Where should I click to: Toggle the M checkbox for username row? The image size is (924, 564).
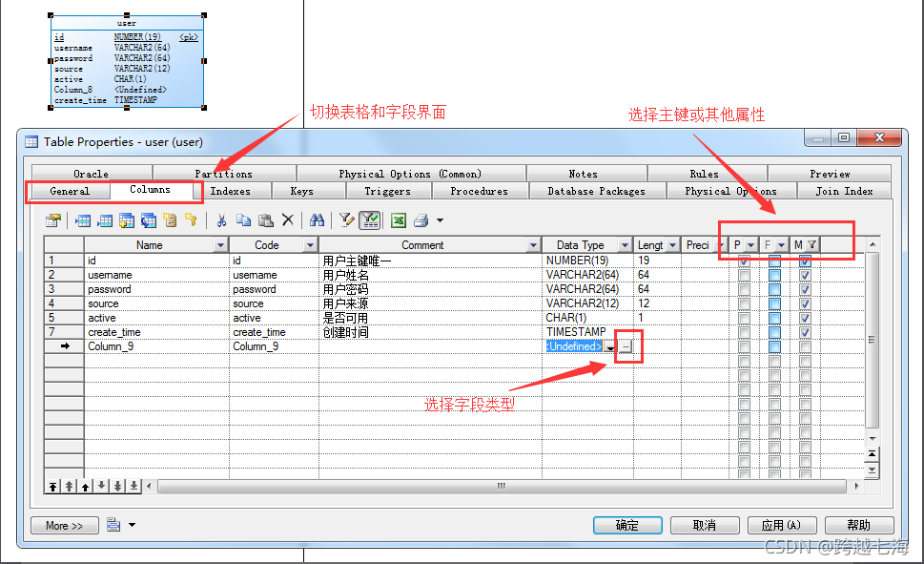pyautogui.click(x=806, y=275)
